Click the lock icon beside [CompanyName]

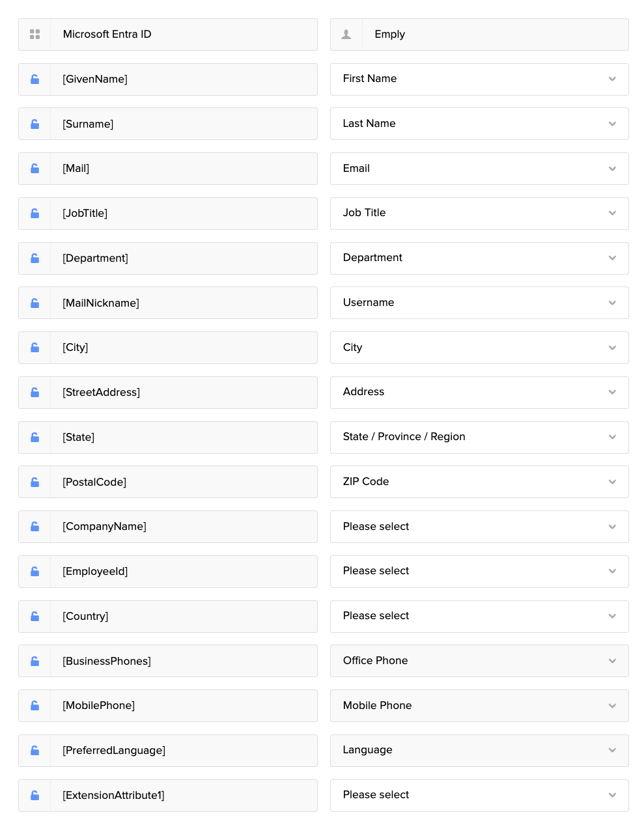click(x=35, y=527)
